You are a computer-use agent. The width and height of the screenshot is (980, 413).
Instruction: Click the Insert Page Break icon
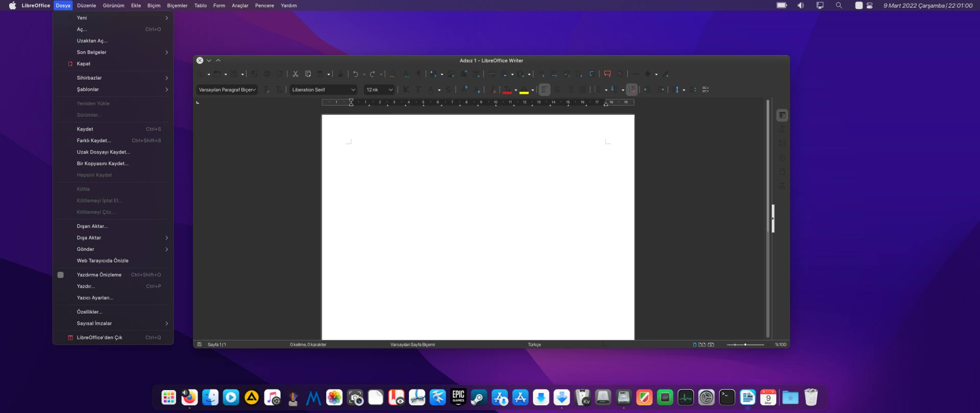[492, 74]
